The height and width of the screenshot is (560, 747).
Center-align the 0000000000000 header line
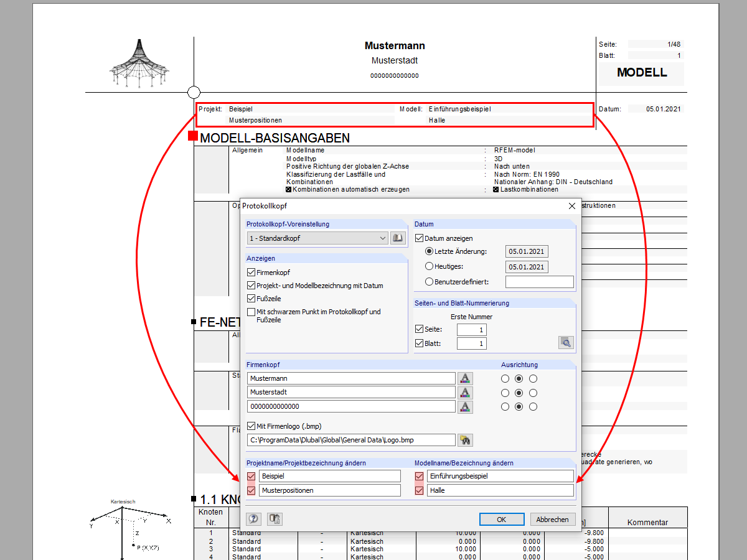point(519,407)
